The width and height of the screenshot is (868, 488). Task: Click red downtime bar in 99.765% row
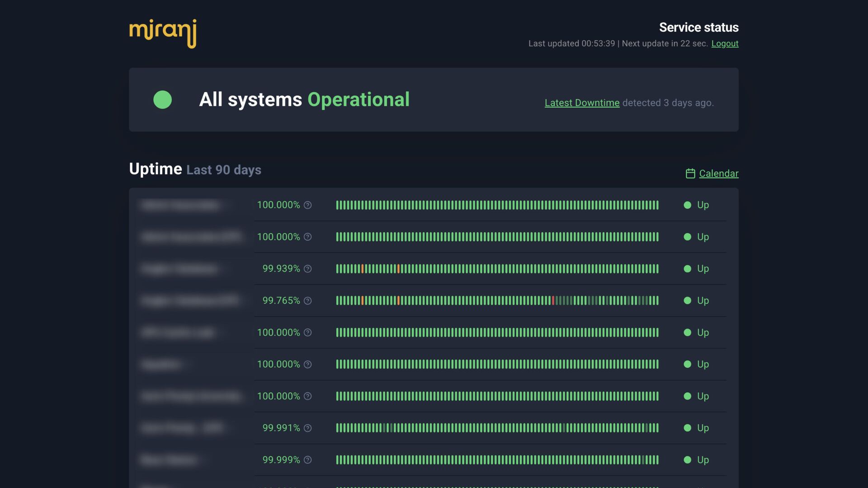553,301
